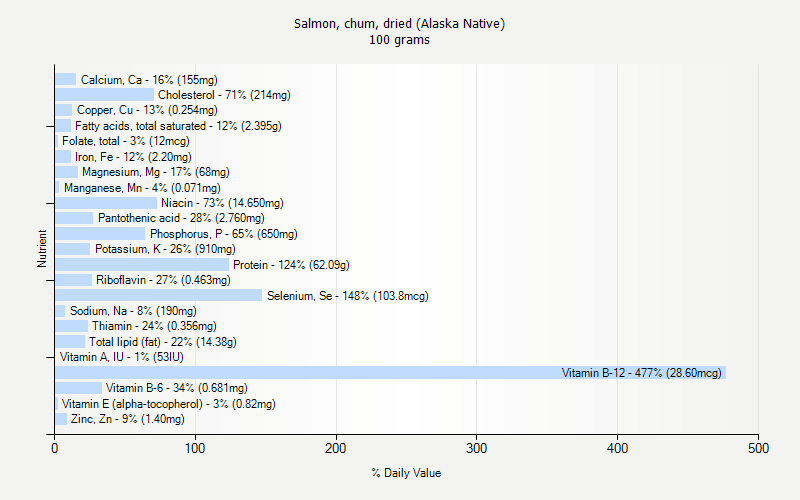Screen dimensions: 800x500
Task: Click the Protein 124% bar
Action: pyautogui.click(x=142, y=264)
